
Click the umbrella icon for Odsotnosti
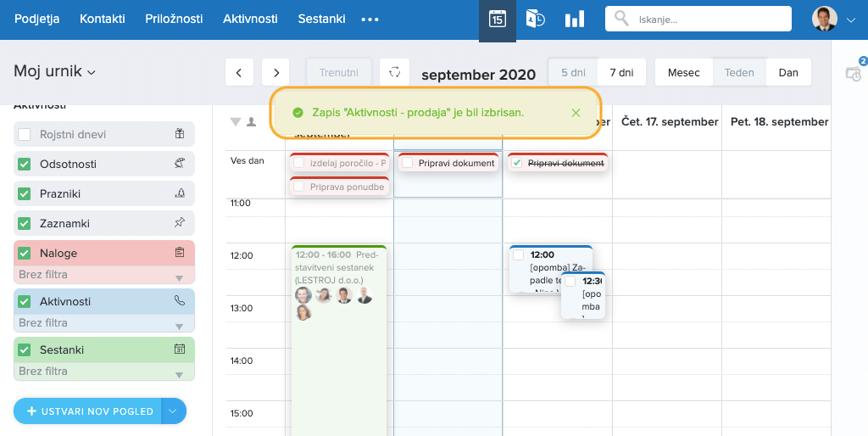click(x=180, y=164)
